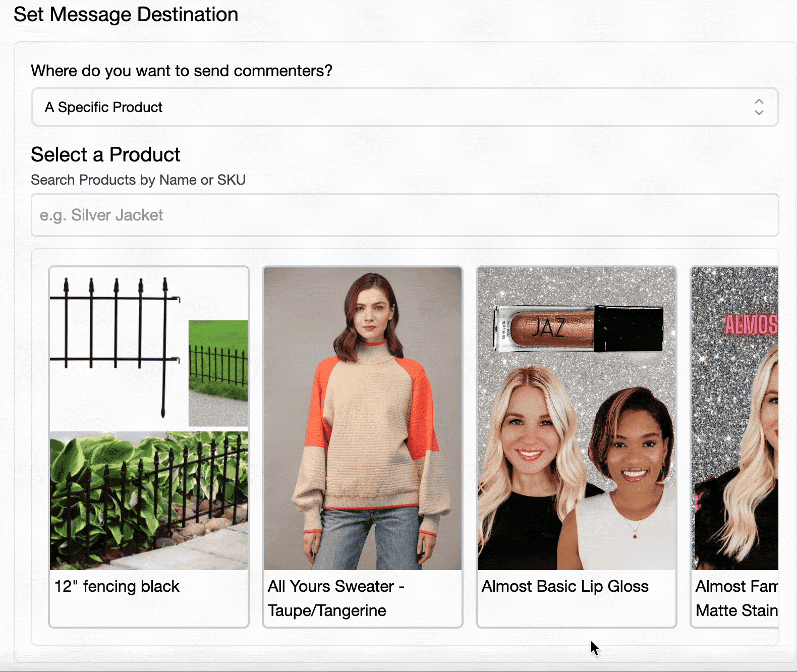Image resolution: width=797 pixels, height=672 pixels.
Task: Click the up-down chevron on the destination selector
Action: pos(759,107)
